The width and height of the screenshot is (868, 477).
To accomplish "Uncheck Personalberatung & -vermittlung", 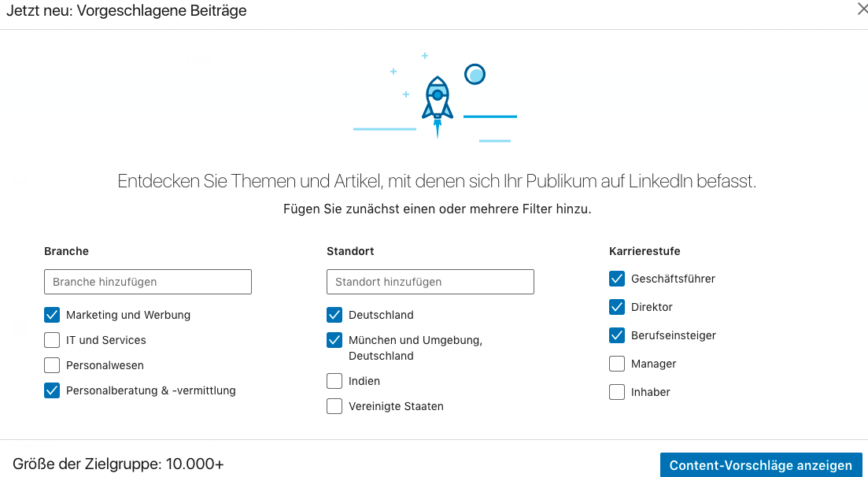I will click(52, 390).
